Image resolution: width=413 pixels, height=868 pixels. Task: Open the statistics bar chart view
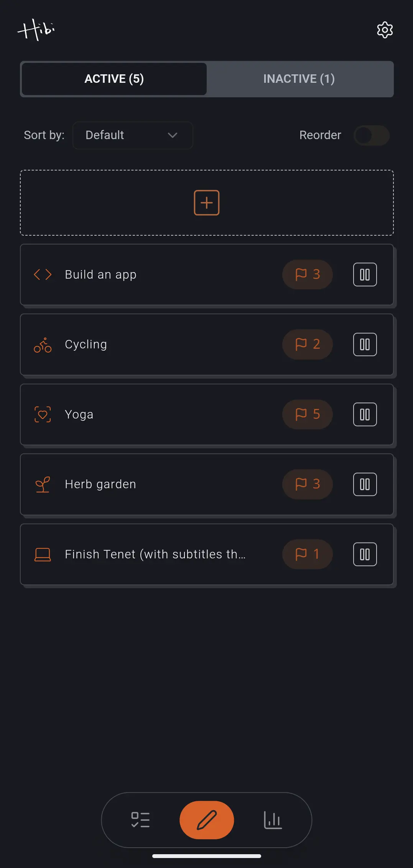273,820
